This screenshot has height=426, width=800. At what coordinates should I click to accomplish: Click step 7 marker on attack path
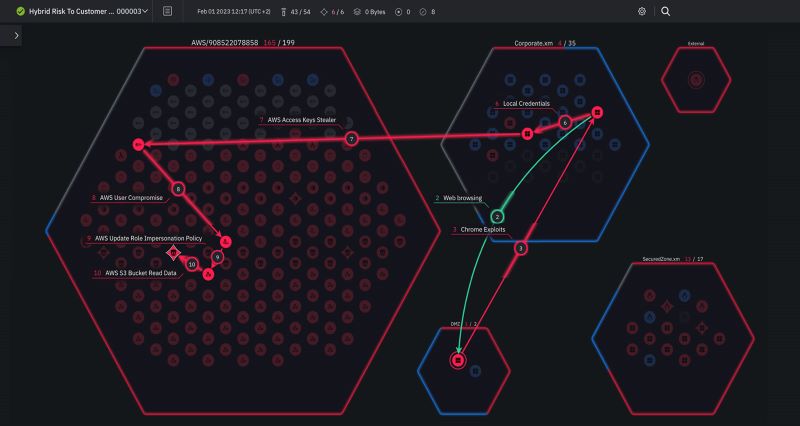pos(351,139)
